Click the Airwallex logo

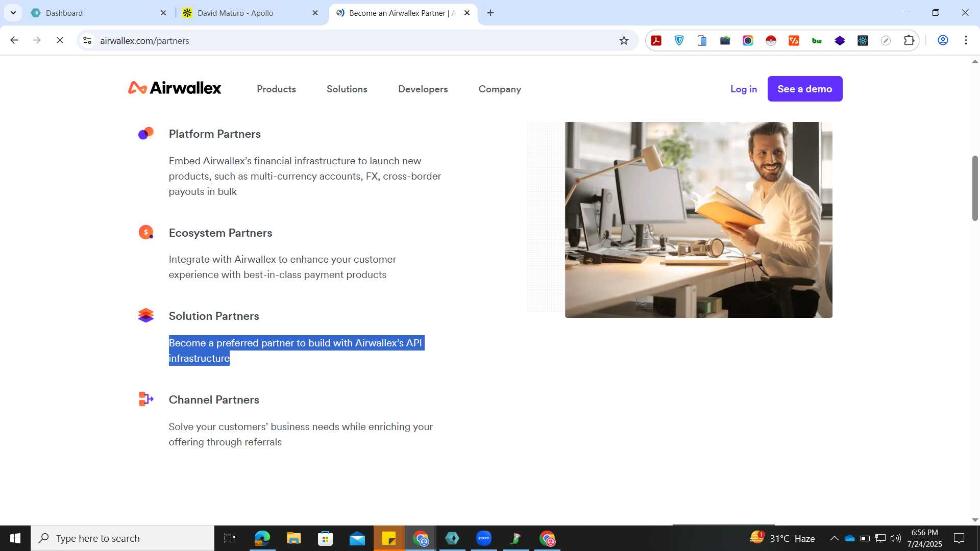pos(175,88)
